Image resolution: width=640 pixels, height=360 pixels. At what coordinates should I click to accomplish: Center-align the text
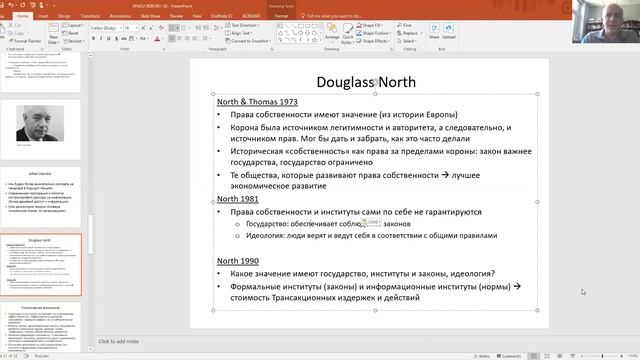click(x=180, y=38)
